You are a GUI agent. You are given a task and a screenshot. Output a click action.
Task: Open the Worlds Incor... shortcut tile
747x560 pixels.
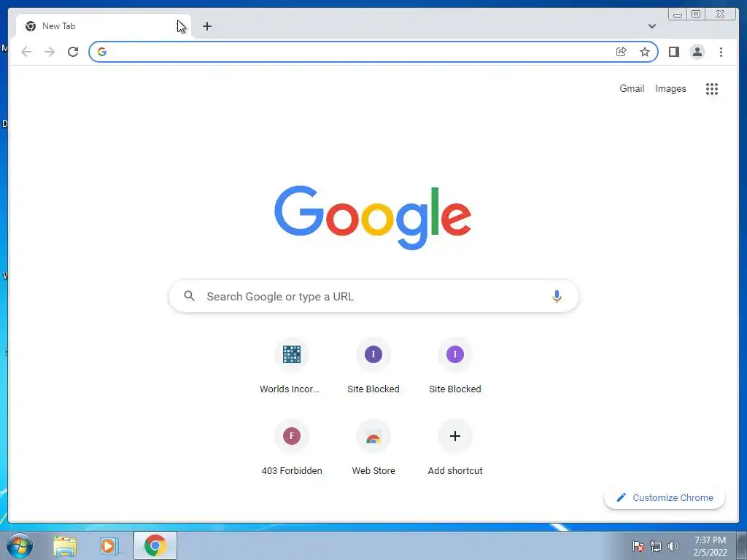(x=292, y=366)
